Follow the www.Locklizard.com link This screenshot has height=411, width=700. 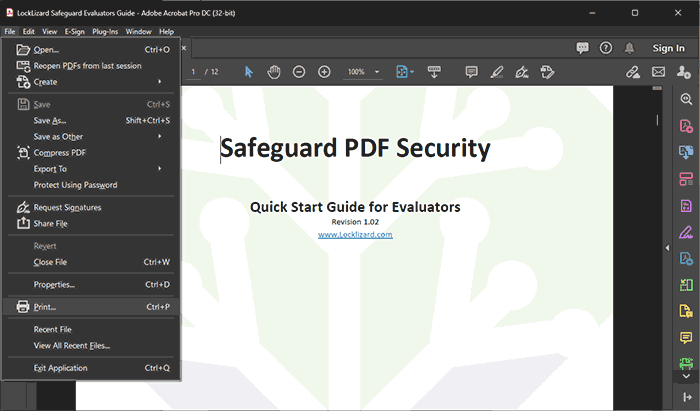point(355,235)
